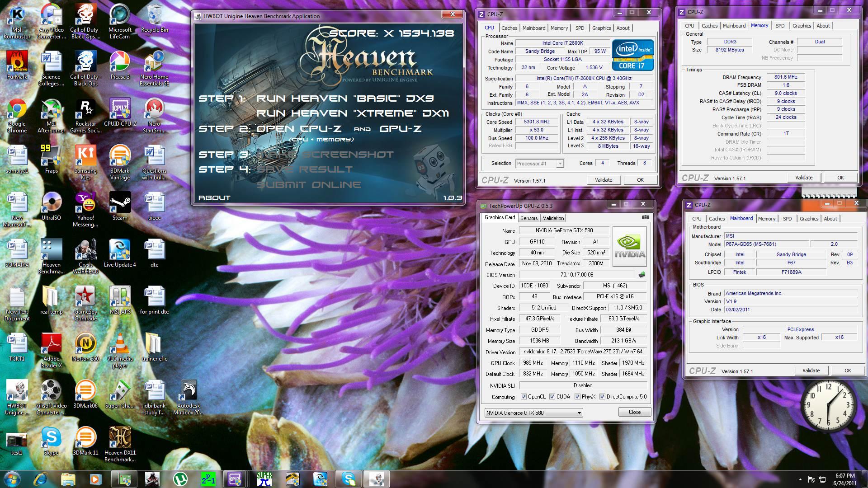Open the Recycle Bin icon
868x488 pixels.
coord(154,19)
